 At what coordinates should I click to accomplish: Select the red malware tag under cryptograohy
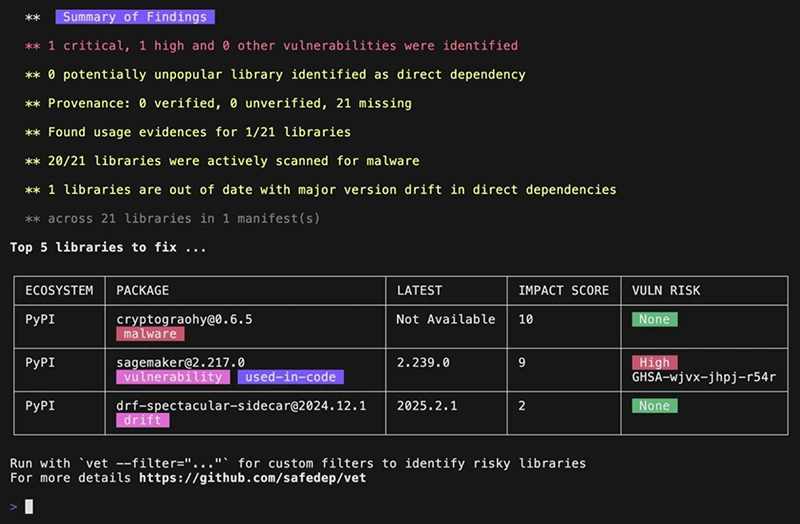[x=150, y=334]
